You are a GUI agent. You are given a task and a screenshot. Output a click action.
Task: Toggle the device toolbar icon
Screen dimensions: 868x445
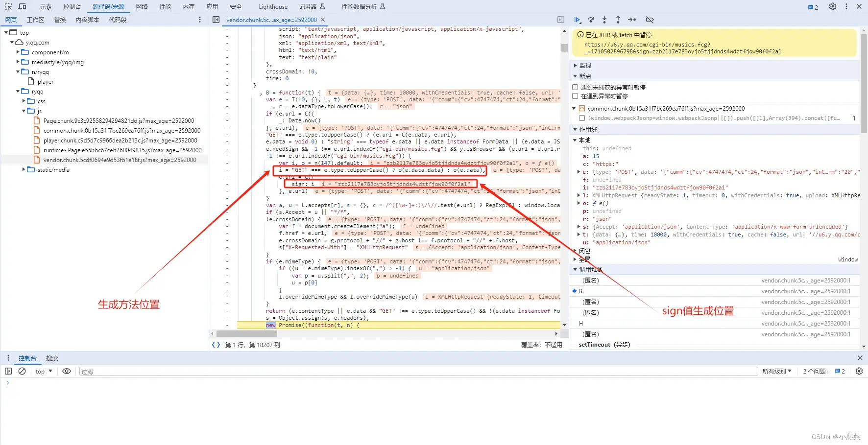[x=22, y=6]
